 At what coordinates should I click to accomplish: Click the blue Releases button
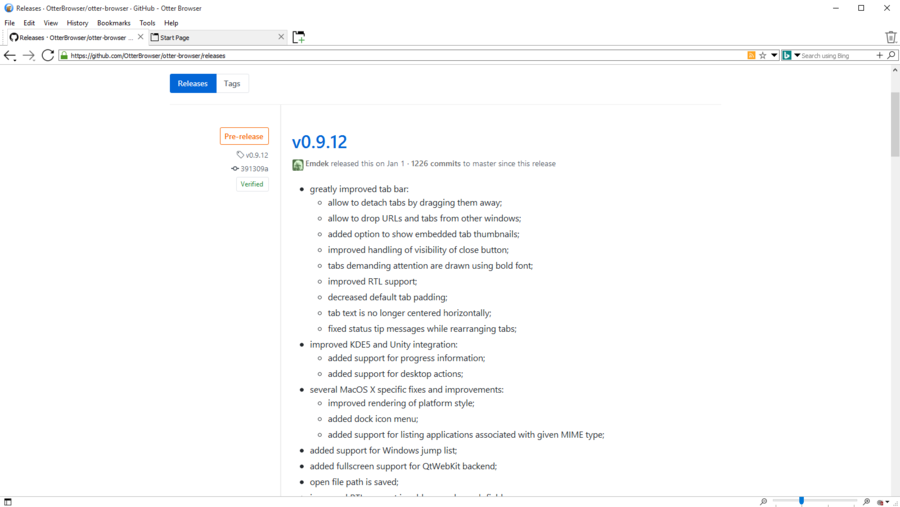[193, 83]
